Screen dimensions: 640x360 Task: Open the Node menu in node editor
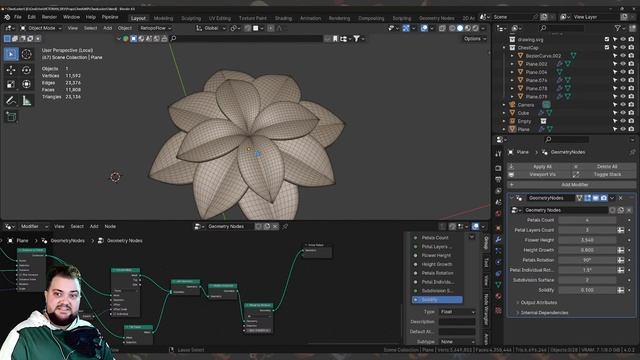pos(110,226)
